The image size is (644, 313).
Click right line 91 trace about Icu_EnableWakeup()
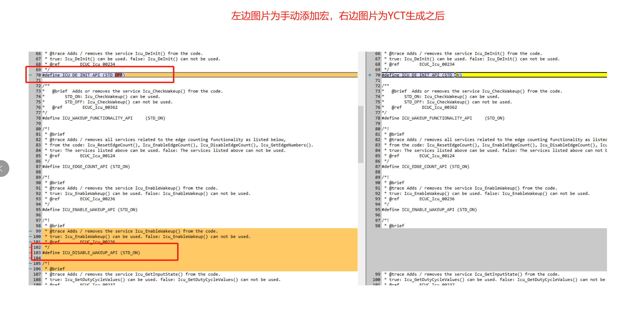(471, 188)
